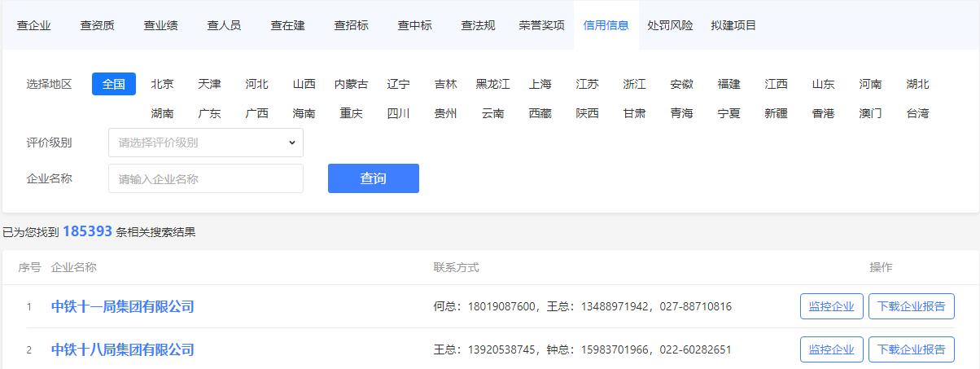980x369 pixels.
Task: Focus the 企业名称 input field
Action: pos(206,178)
